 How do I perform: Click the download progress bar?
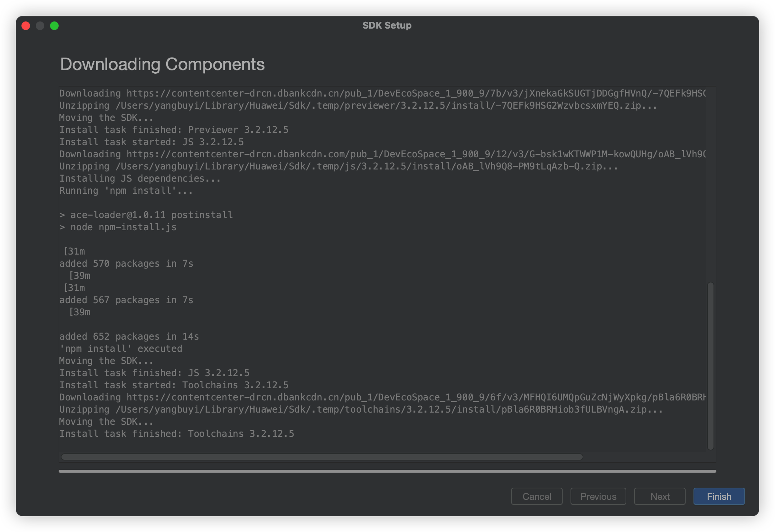[x=387, y=471]
